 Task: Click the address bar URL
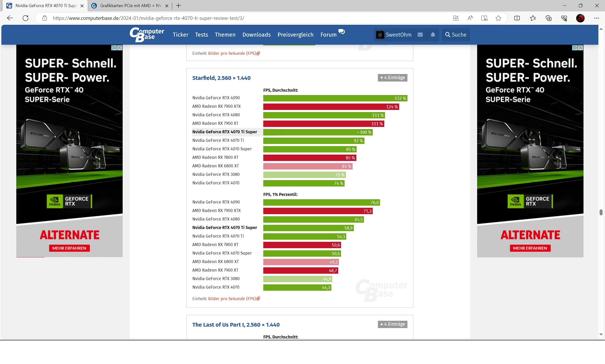click(148, 18)
